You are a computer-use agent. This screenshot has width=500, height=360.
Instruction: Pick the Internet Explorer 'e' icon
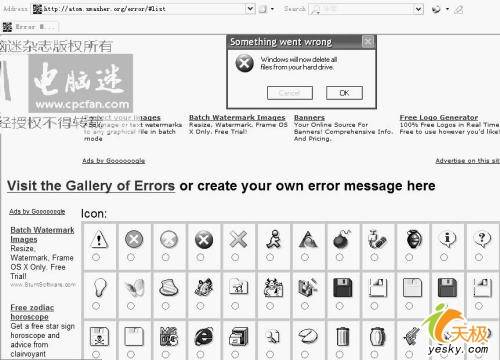coord(204,337)
